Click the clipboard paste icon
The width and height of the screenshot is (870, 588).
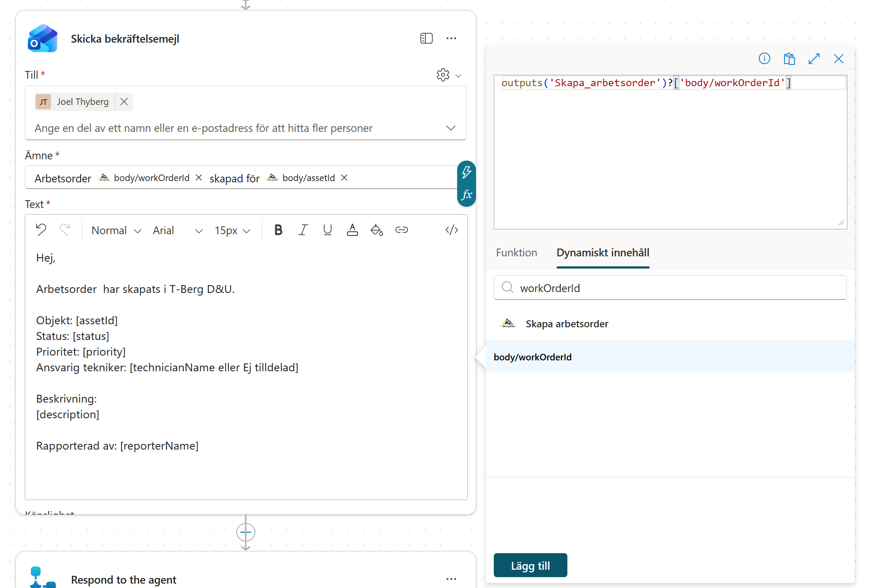[x=789, y=58]
